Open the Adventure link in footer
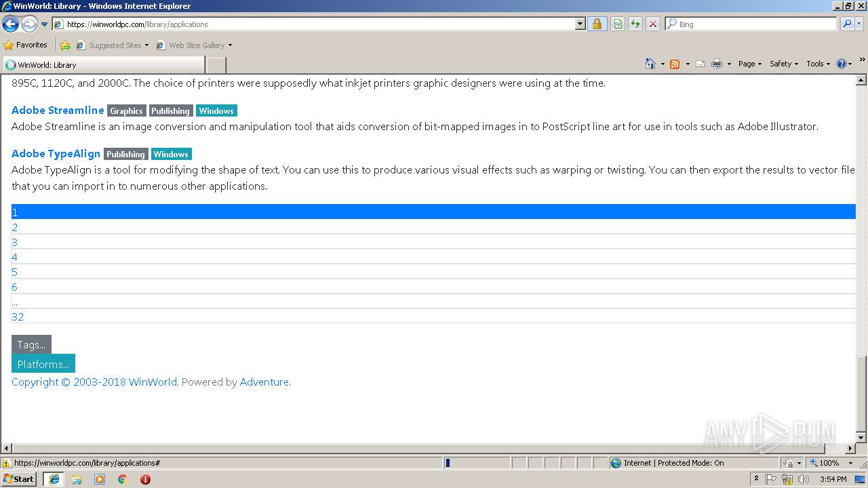This screenshot has height=488, width=868. point(264,382)
